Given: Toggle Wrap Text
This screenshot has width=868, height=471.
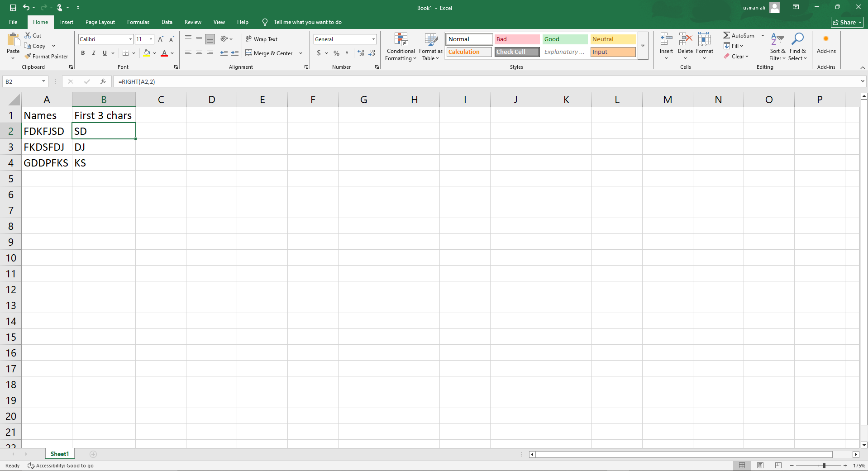Looking at the screenshot, I should [x=262, y=39].
